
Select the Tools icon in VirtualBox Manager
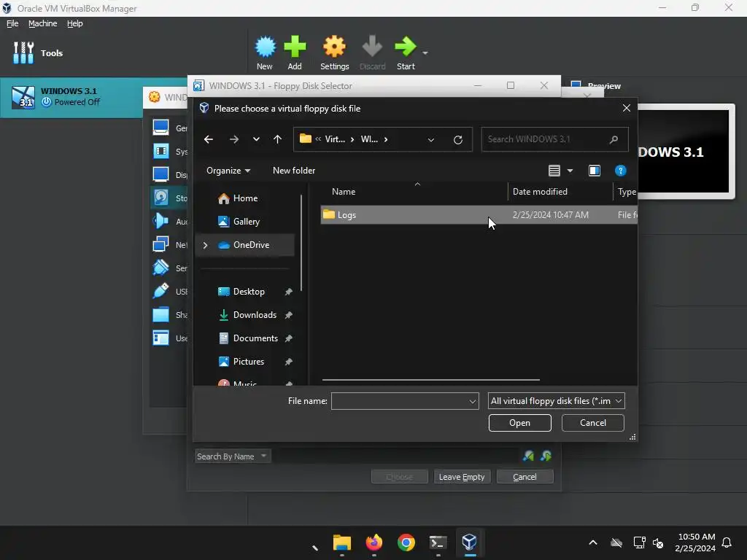pos(23,52)
